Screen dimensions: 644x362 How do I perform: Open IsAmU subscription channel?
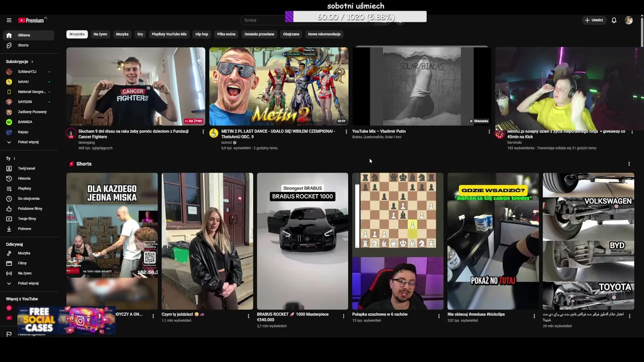28,81
